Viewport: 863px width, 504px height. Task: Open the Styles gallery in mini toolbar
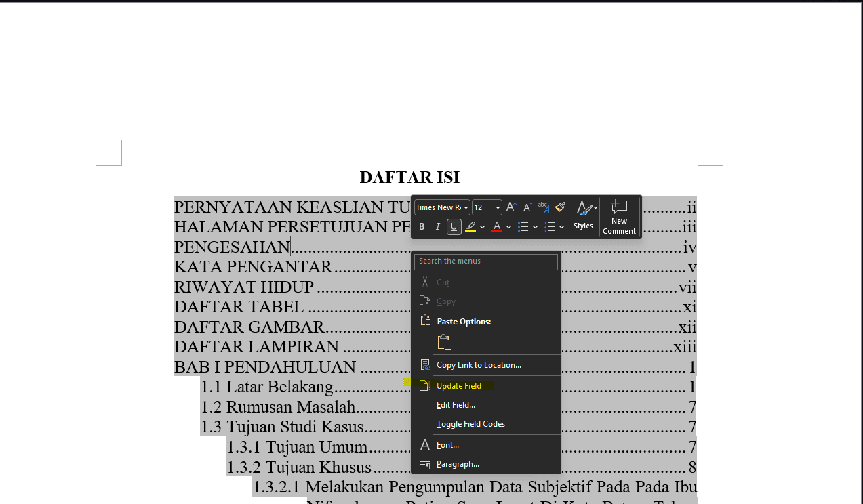[584, 216]
